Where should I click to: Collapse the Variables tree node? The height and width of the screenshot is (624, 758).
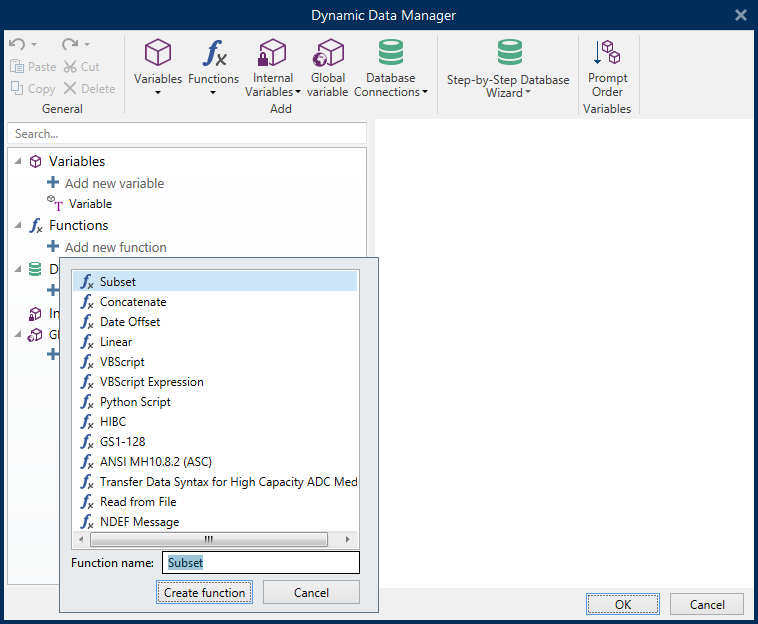point(18,161)
